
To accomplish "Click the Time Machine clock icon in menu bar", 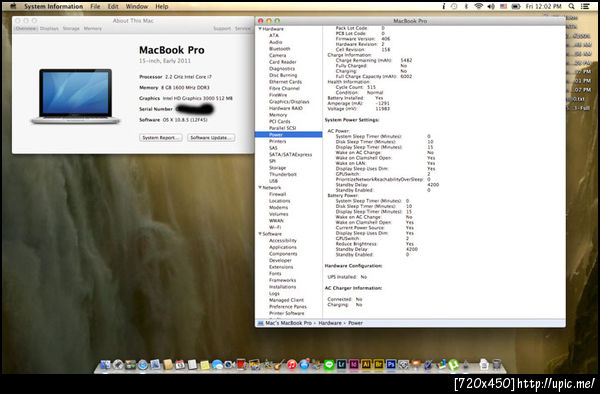I will 454,6.
